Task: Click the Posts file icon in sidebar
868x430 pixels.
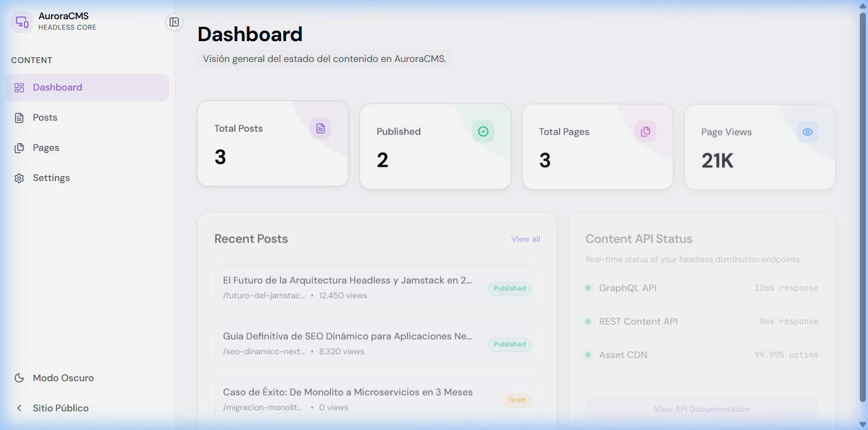Action: click(x=19, y=118)
